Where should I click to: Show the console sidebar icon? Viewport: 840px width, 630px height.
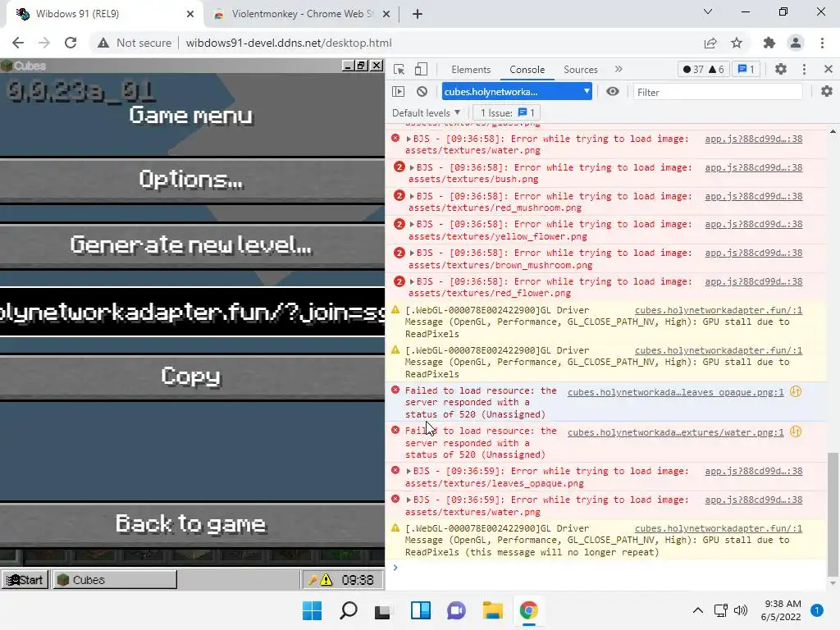(x=399, y=92)
